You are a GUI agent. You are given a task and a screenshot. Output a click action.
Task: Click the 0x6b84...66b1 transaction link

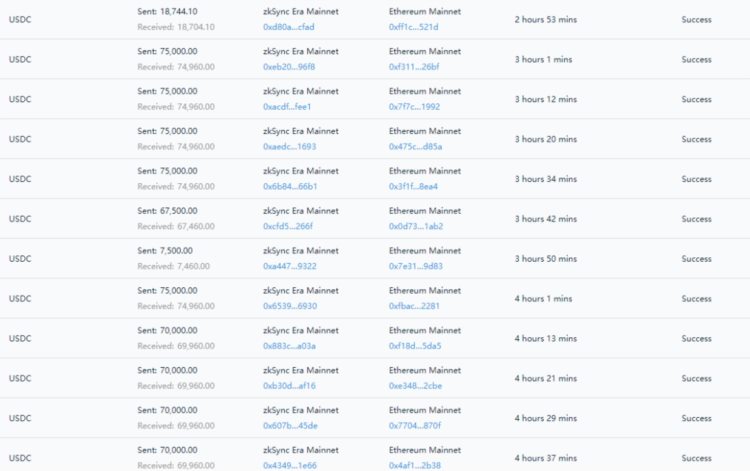click(289, 187)
